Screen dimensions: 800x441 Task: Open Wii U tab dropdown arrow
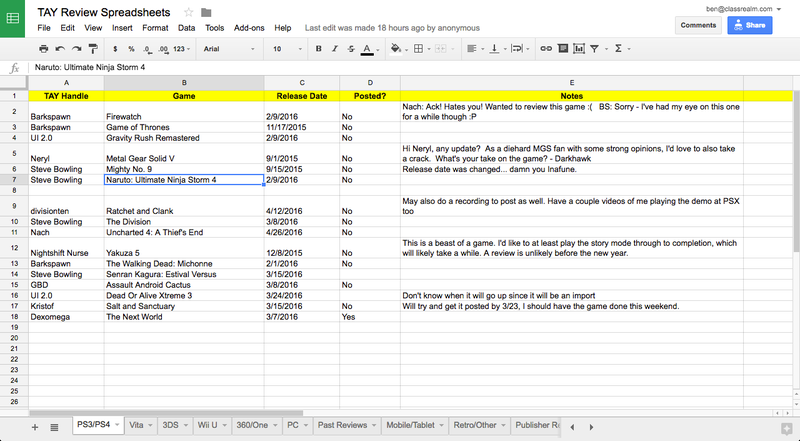[224, 425]
